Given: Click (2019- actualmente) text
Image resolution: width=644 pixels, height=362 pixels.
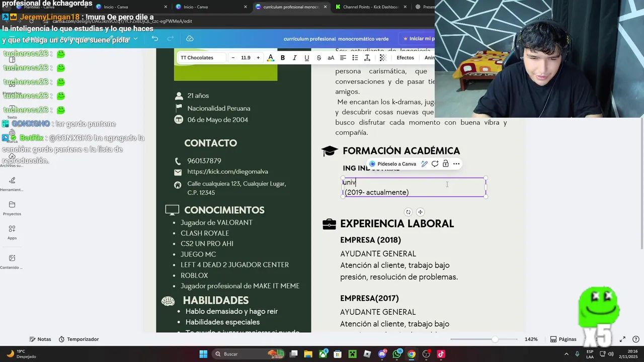Looking at the screenshot, I should pos(376,193).
